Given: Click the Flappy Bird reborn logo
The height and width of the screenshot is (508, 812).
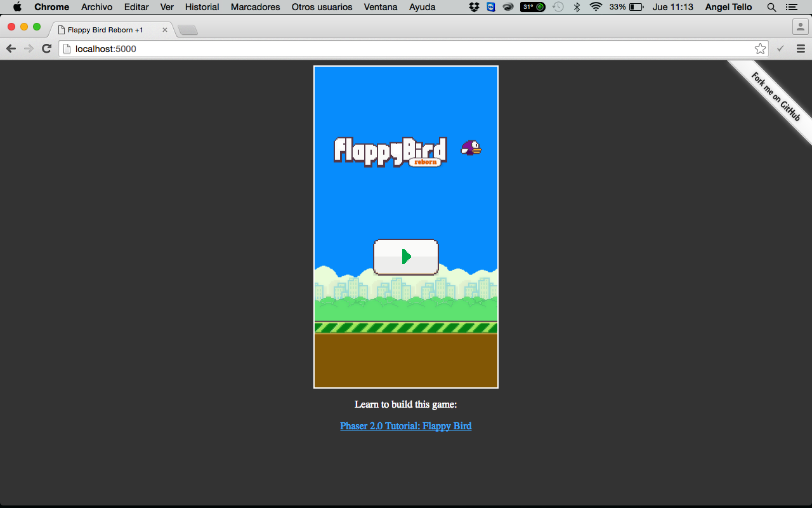Looking at the screenshot, I should pos(390,152).
